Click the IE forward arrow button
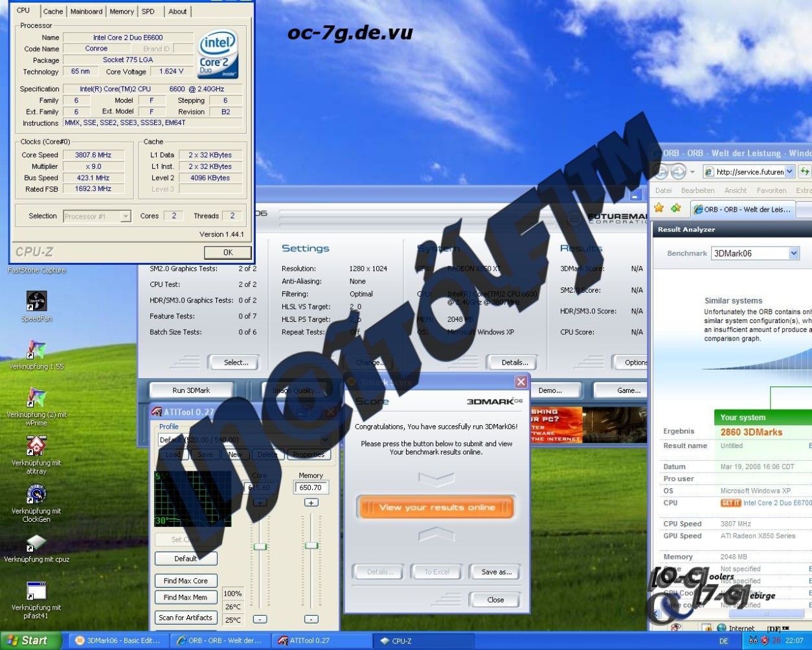The width and height of the screenshot is (812, 650). tap(678, 172)
